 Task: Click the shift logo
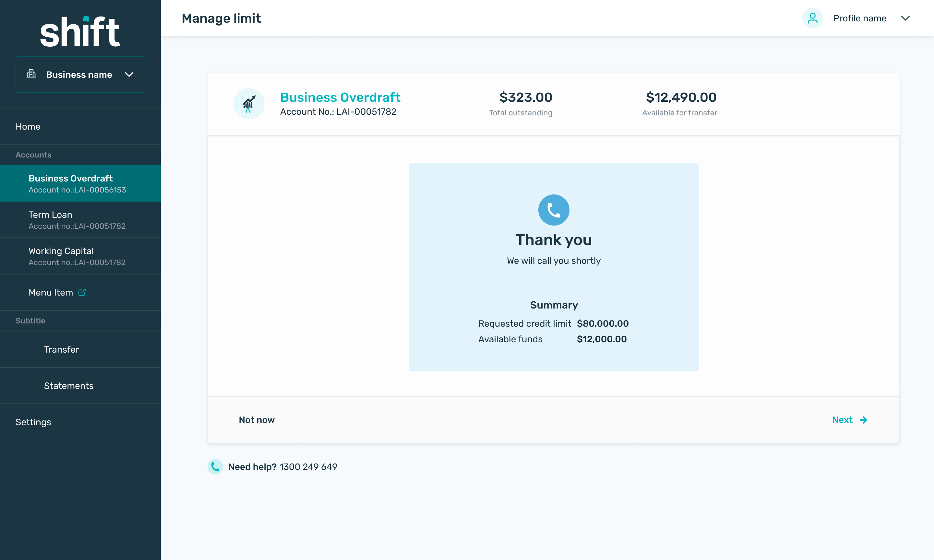point(80,32)
